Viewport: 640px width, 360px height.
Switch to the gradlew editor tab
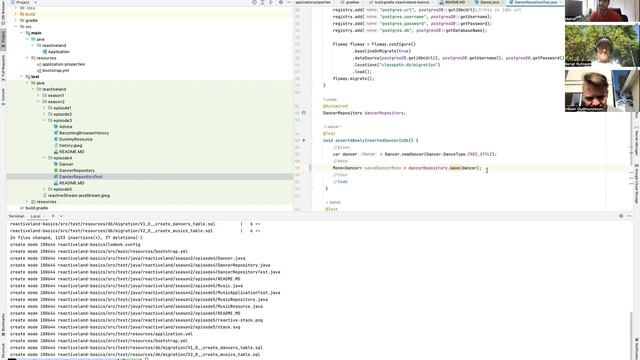tap(352, 2)
